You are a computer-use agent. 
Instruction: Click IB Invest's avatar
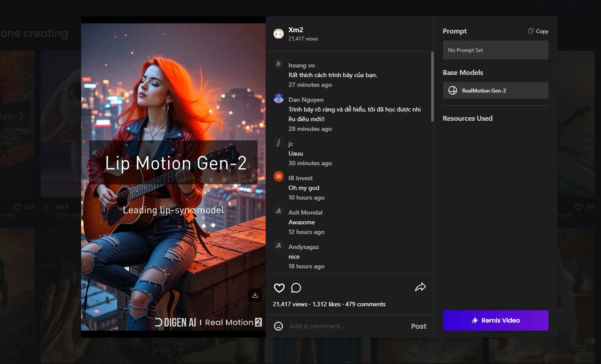pyautogui.click(x=278, y=177)
